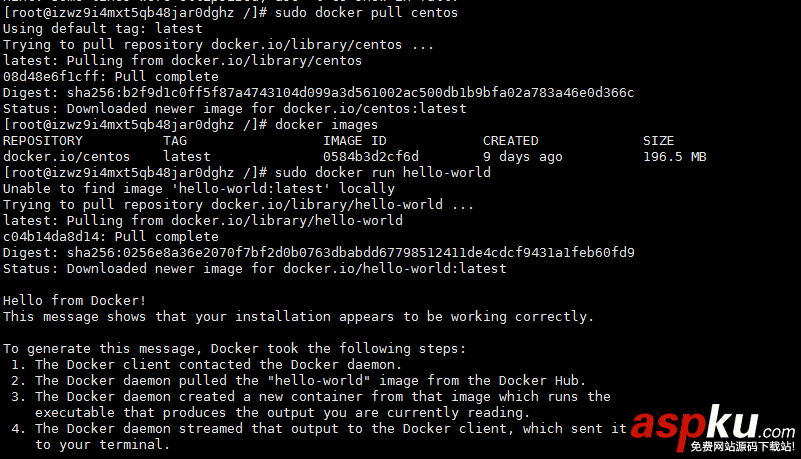
Task: Click image ID 0584b3d2cf6d
Action: click(x=370, y=157)
